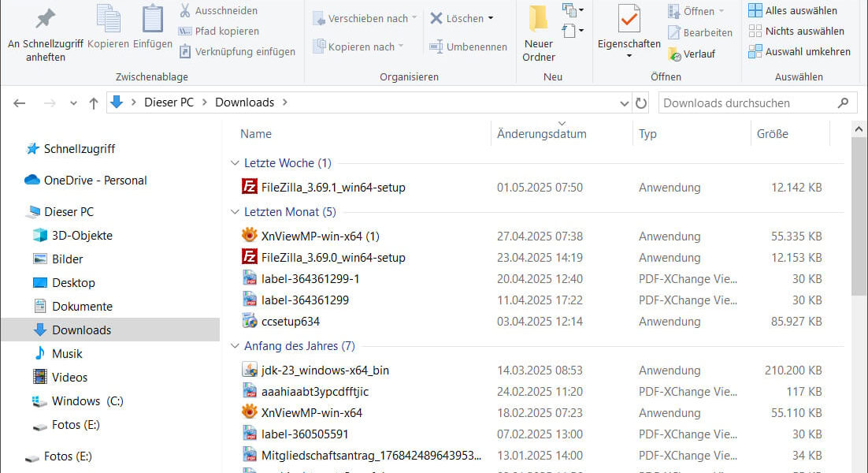Click Umbenennen to rename
This screenshot has height=473, width=868.
tap(468, 47)
